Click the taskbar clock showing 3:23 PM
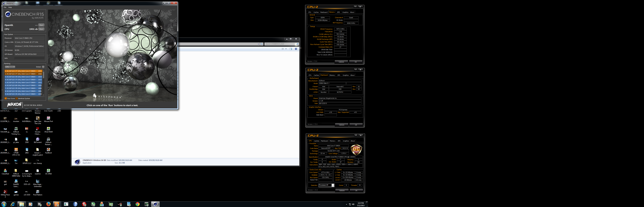The width and height of the screenshot is (644, 207). (x=361, y=204)
